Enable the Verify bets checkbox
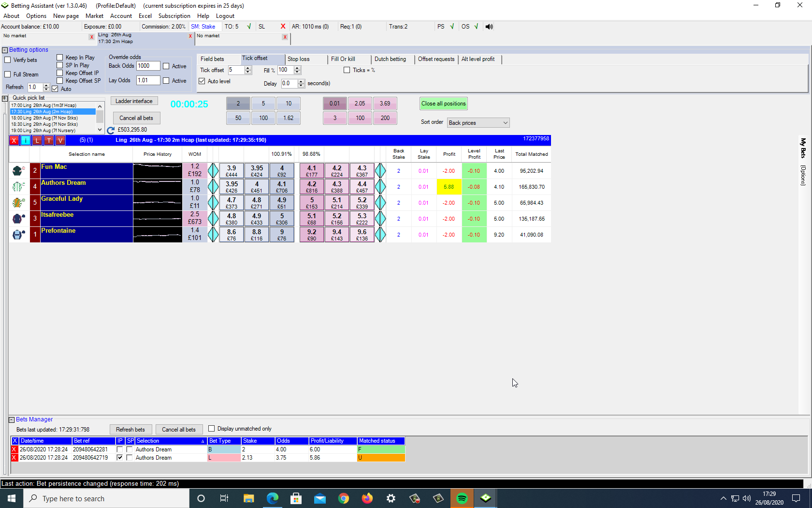Screen dimensions: 812x508 point(8,60)
